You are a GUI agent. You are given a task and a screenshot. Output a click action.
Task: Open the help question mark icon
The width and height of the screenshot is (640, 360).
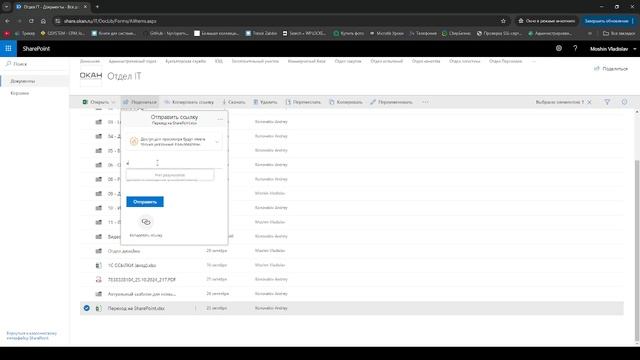575,48
